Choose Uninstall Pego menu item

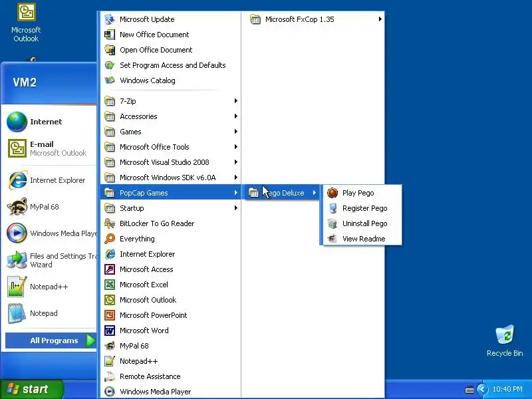tap(362, 223)
